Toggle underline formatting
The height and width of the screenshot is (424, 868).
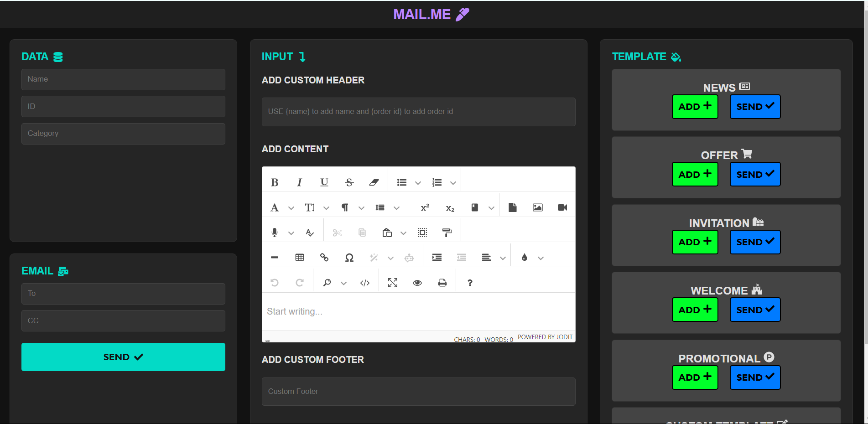pos(324,182)
